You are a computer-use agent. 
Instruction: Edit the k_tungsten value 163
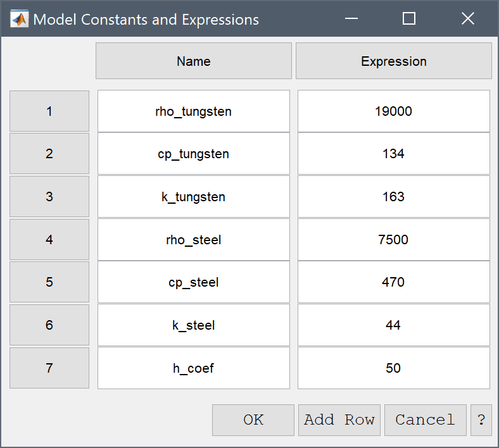[394, 197]
